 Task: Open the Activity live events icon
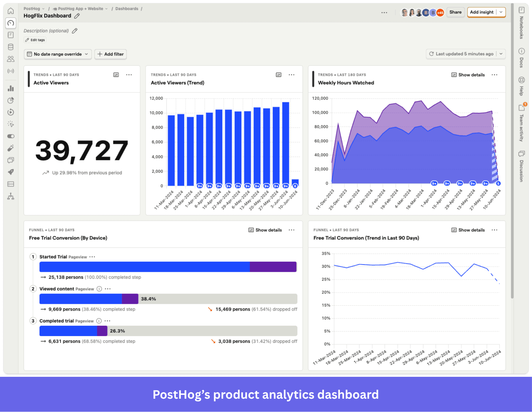pyautogui.click(x=11, y=71)
